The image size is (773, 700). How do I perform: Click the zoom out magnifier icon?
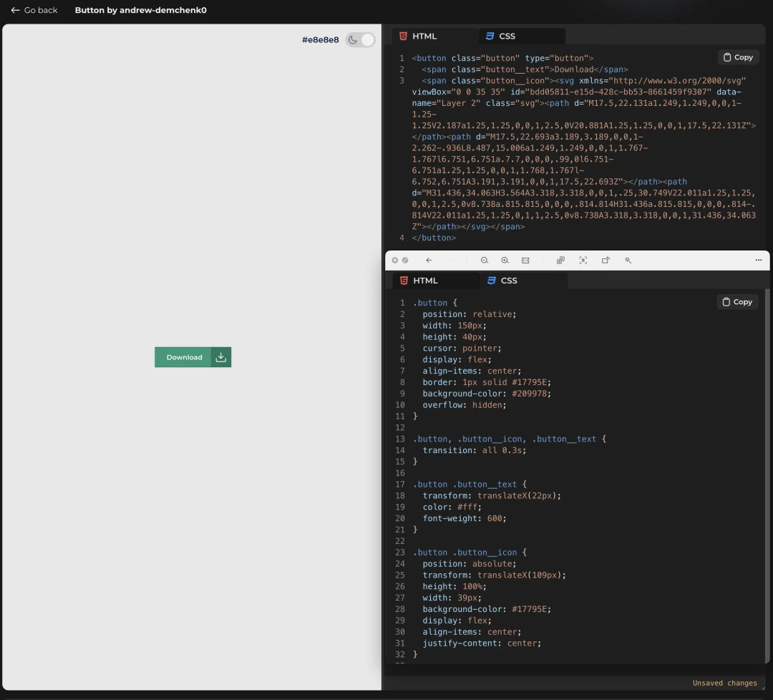(485, 261)
